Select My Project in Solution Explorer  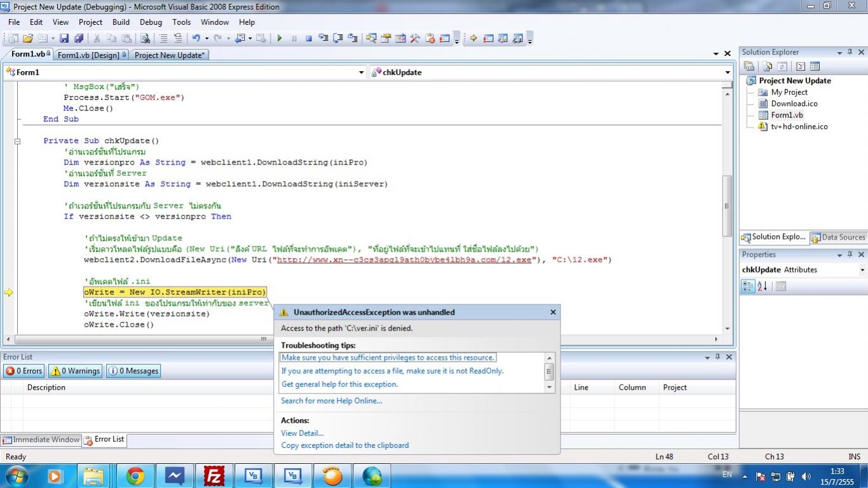pyautogui.click(x=789, y=92)
